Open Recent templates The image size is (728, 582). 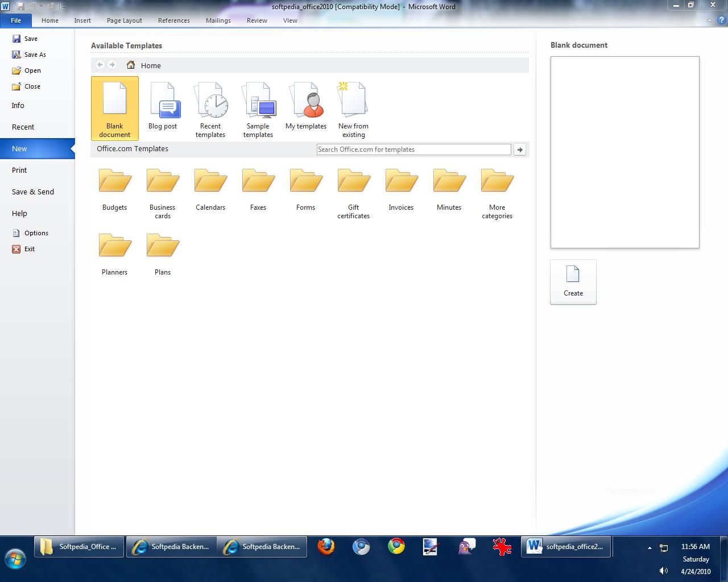point(210,108)
